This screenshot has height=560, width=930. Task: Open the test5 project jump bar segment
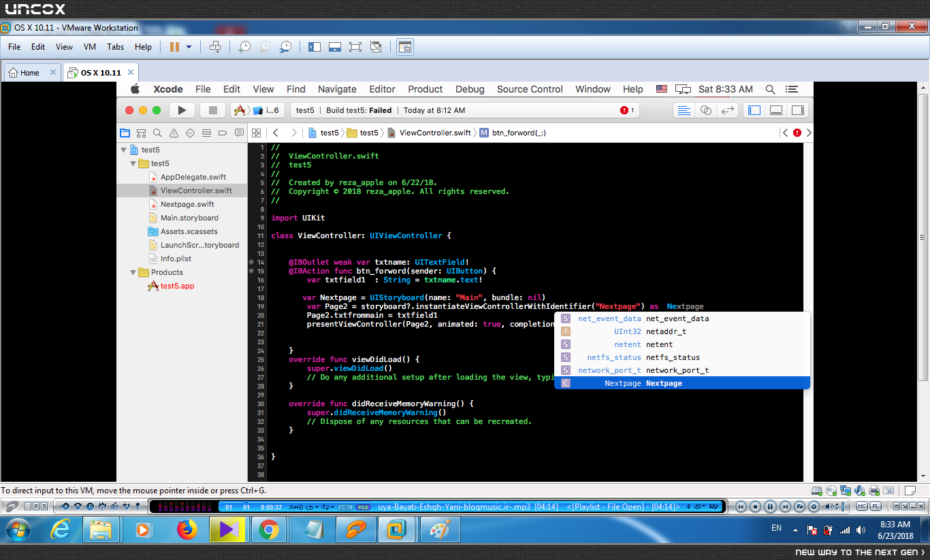click(x=323, y=133)
